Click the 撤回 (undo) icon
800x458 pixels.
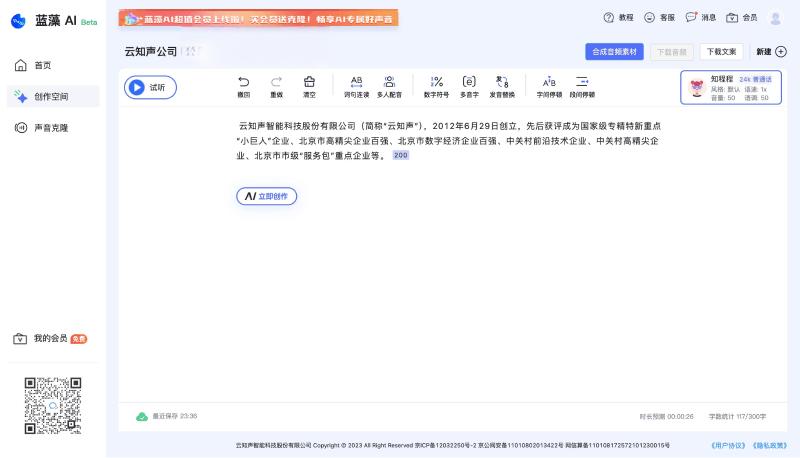point(243,82)
